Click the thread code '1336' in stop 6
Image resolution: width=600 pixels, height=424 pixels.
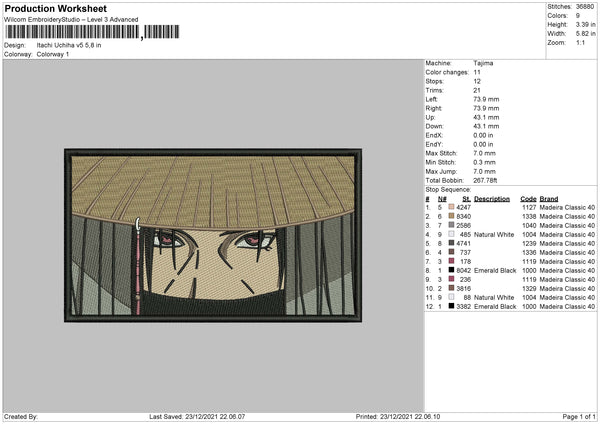529,252
